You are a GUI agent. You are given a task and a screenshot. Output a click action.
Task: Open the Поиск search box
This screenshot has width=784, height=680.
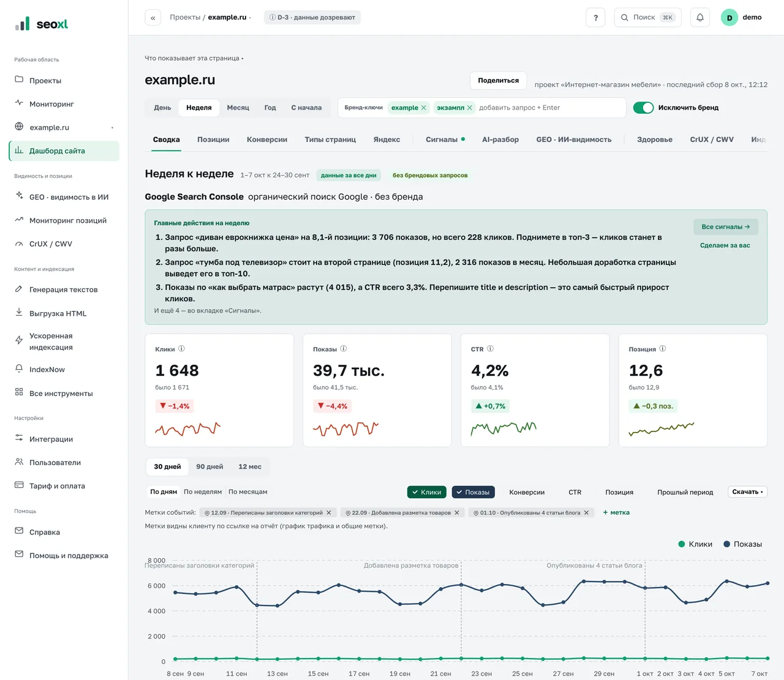tap(647, 18)
